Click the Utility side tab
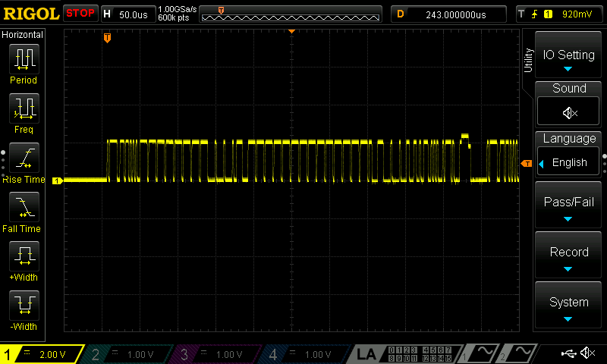 click(x=528, y=61)
